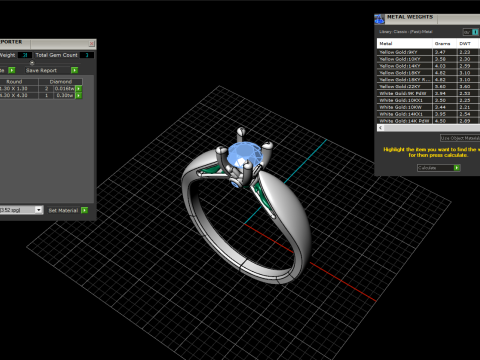Select the Yellow Gold 18KY row
The image size is (480, 360).
click(x=428, y=73)
